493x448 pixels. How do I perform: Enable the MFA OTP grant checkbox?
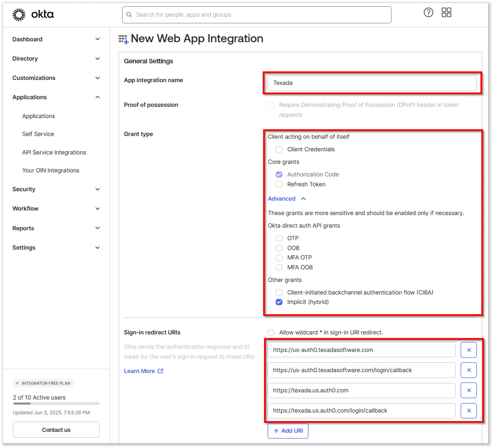pyautogui.click(x=279, y=258)
